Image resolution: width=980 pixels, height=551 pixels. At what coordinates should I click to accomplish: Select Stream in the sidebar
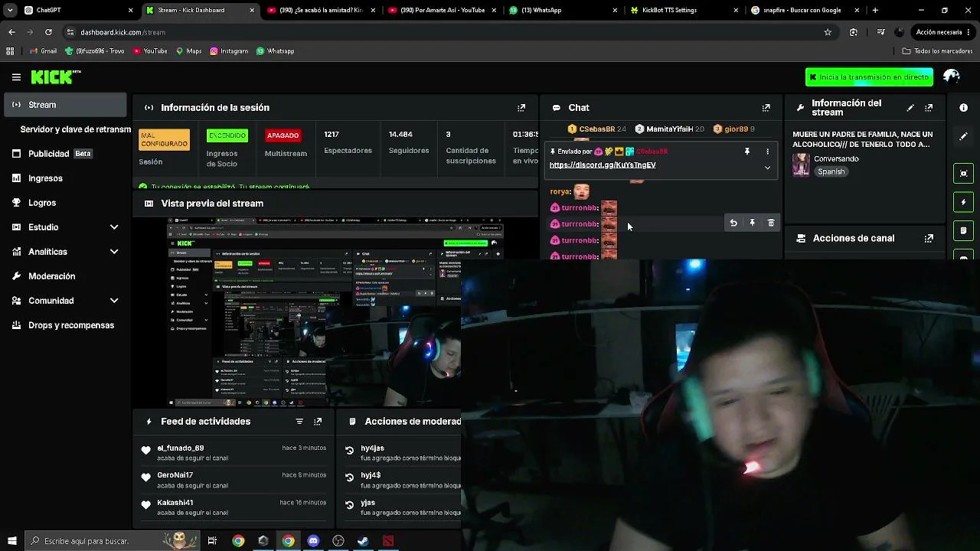coord(65,105)
